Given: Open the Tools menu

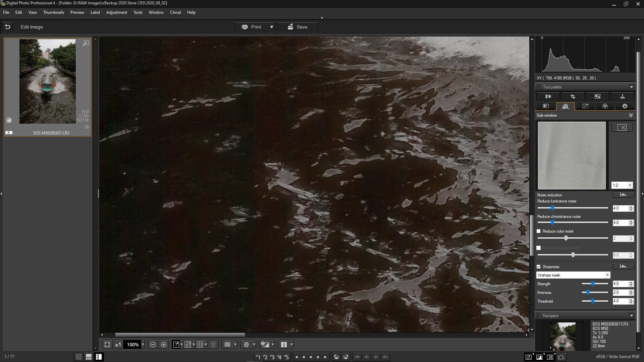Looking at the screenshot, I should coord(138,12).
